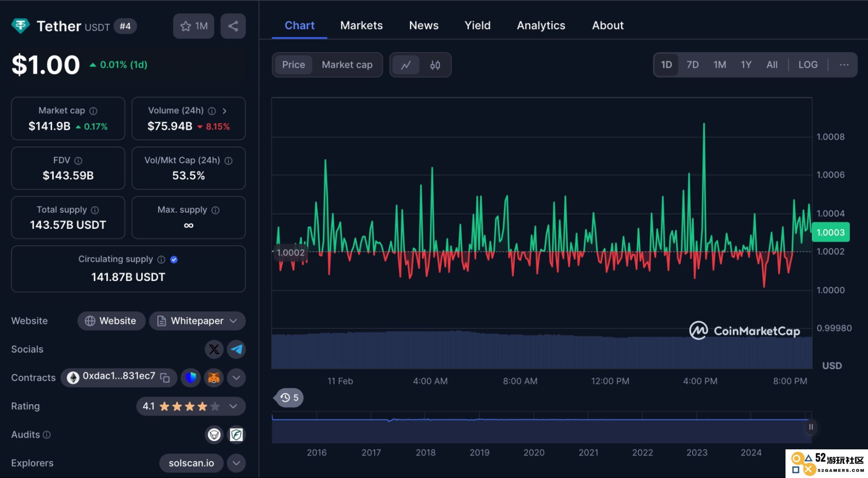Click the Ethereum logo in Contracts

pyautogui.click(x=73, y=378)
